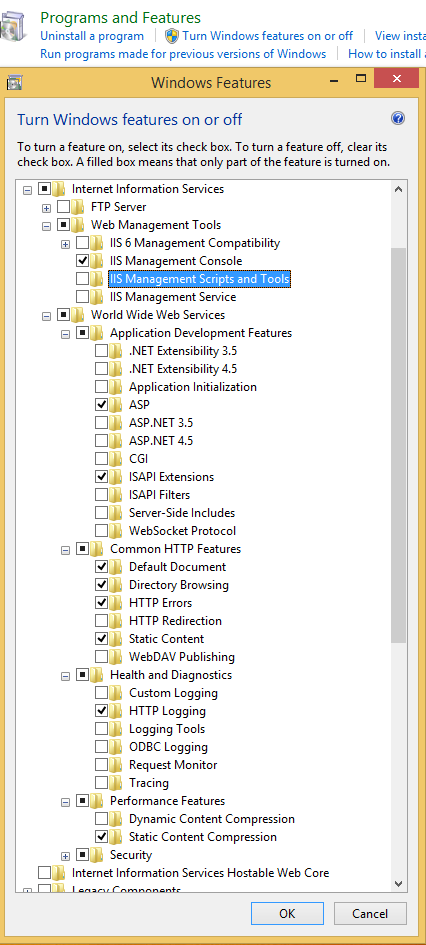
Task: Open the Uninstall a program link
Action: 92,36
